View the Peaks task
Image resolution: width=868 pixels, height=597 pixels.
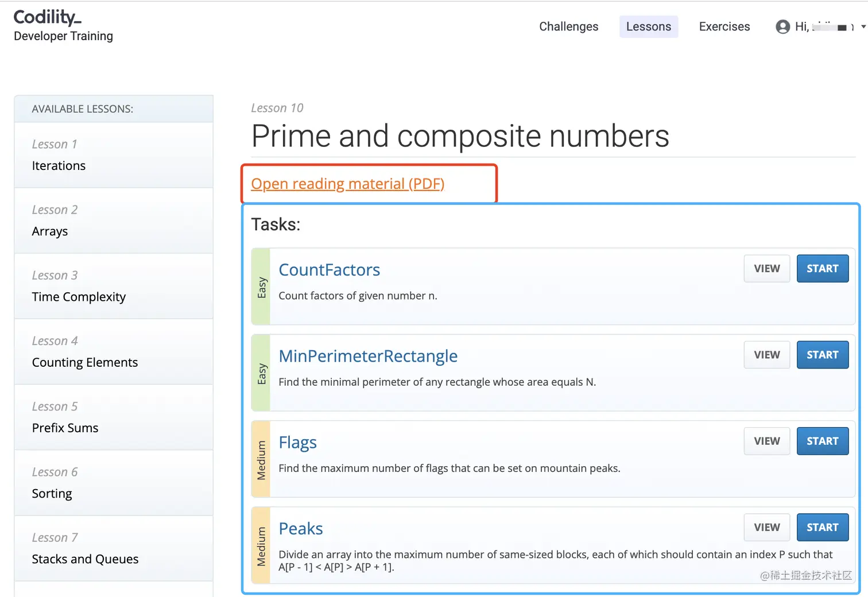766,527
